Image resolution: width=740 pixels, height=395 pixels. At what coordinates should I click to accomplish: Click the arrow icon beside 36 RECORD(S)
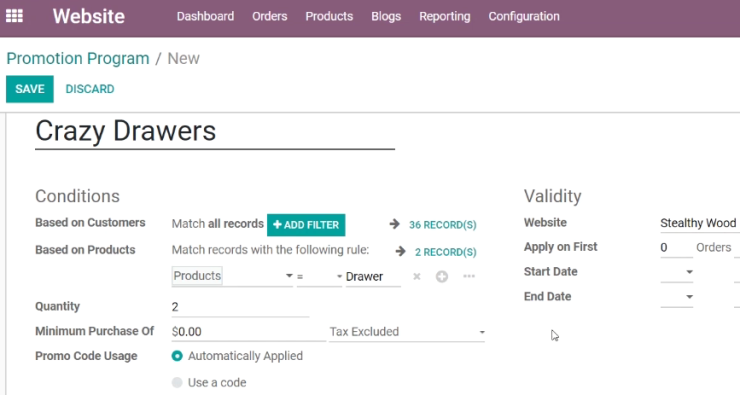(x=395, y=224)
